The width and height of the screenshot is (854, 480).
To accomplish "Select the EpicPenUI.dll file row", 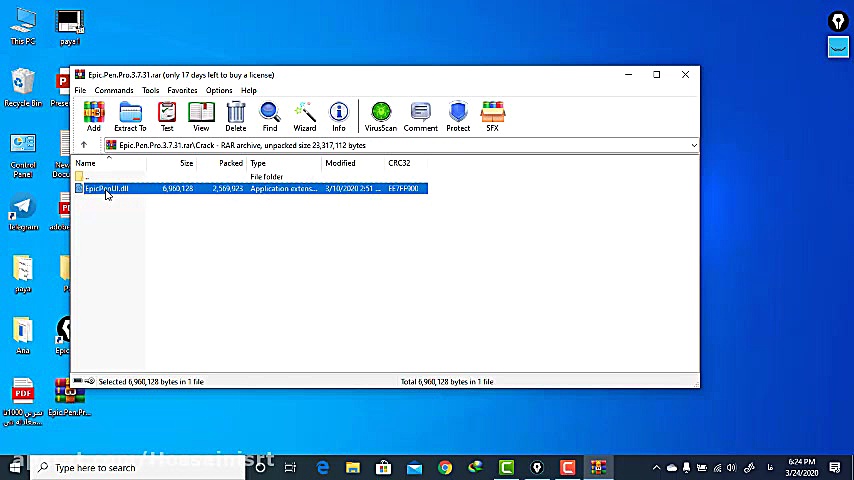I will click(x=251, y=189).
